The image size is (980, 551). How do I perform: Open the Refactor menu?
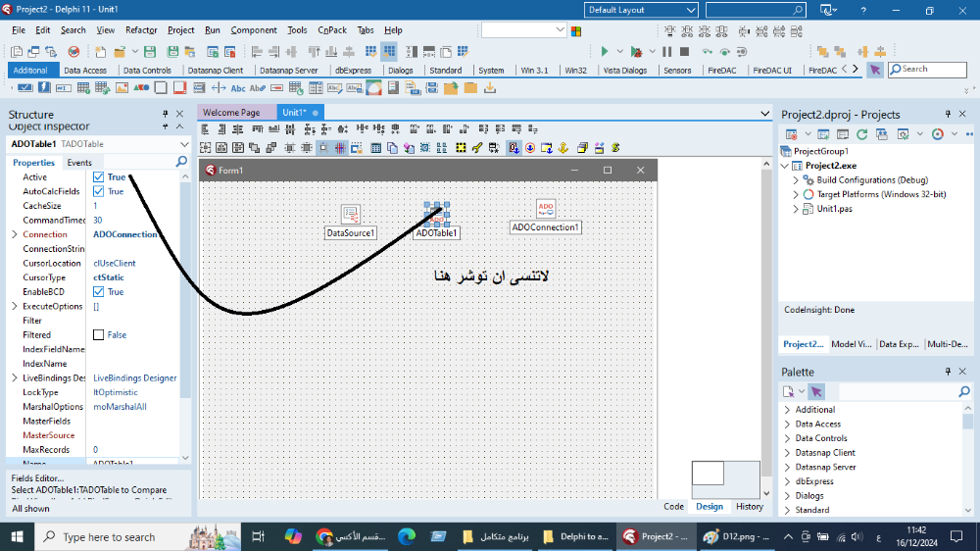pyautogui.click(x=140, y=30)
